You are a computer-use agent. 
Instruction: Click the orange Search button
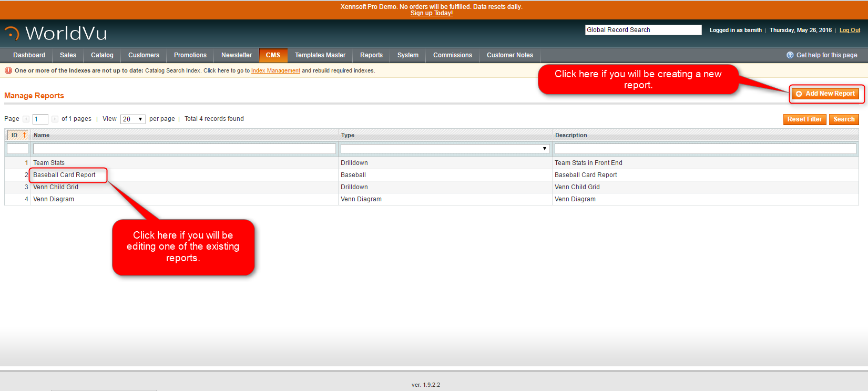844,119
